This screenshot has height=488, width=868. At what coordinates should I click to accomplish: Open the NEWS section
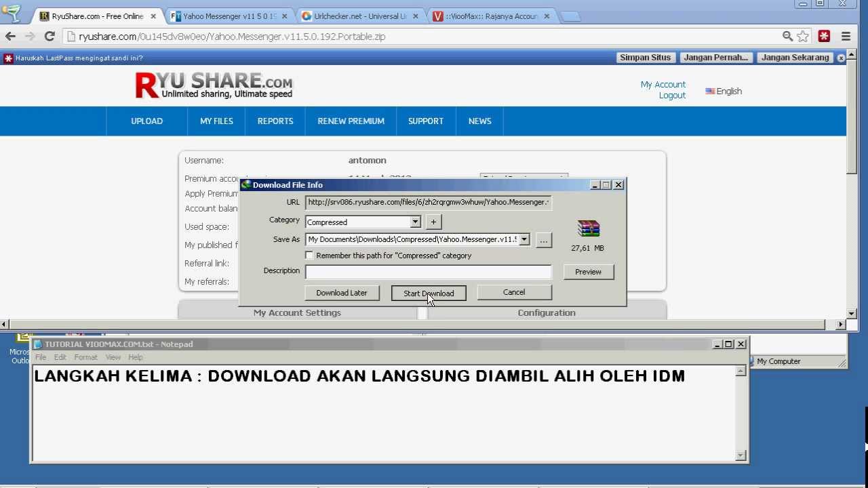(479, 121)
